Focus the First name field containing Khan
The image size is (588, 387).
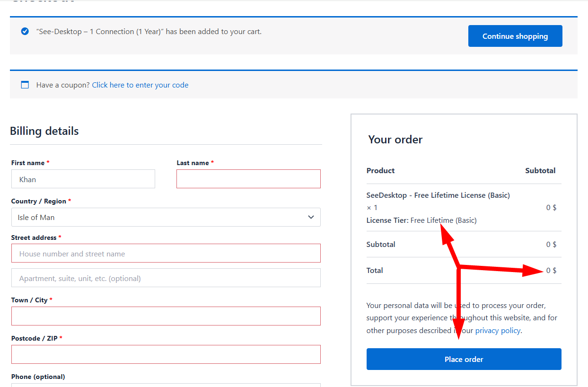click(x=83, y=179)
